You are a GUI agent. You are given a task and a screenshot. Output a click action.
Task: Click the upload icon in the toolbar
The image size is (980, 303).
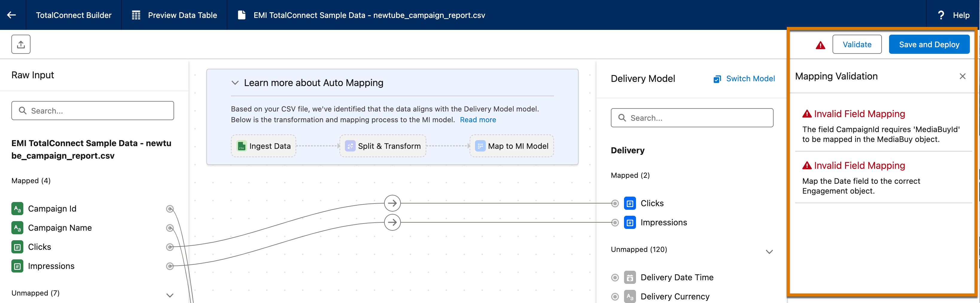point(21,44)
